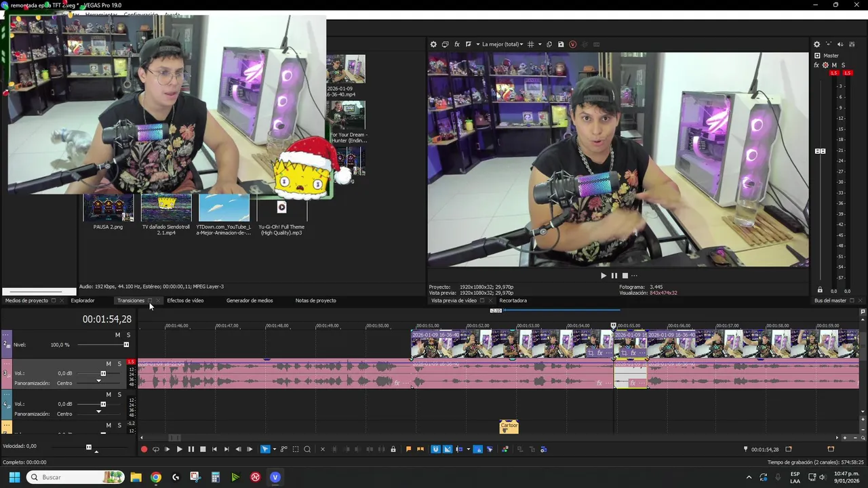Copy preview snapshot to clipboard
Image resolution: width=868 pixels, height=488 pixels.
click(549, 44)
